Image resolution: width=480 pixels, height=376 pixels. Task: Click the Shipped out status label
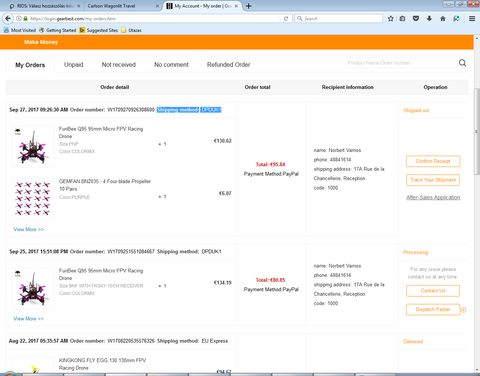pyautogui.click(x=416, y=110)
